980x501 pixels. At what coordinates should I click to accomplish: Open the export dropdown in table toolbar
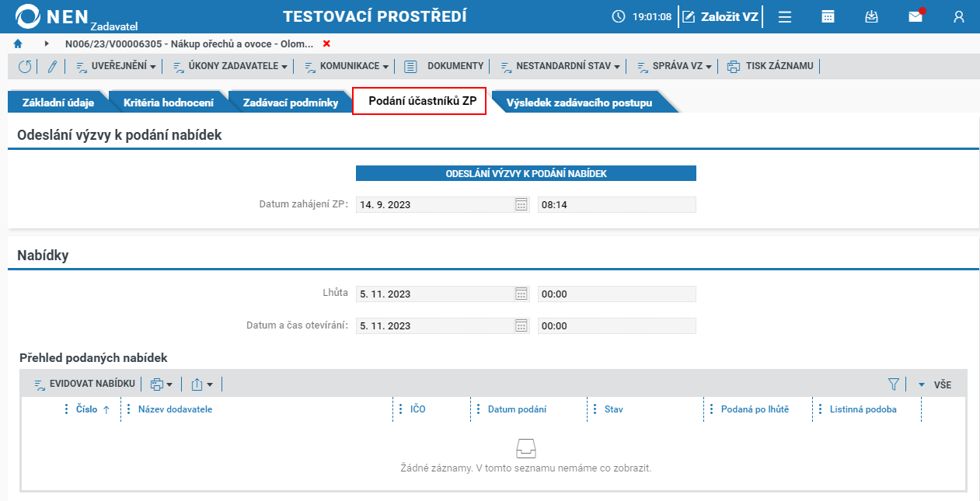click(x=201, y=384)
